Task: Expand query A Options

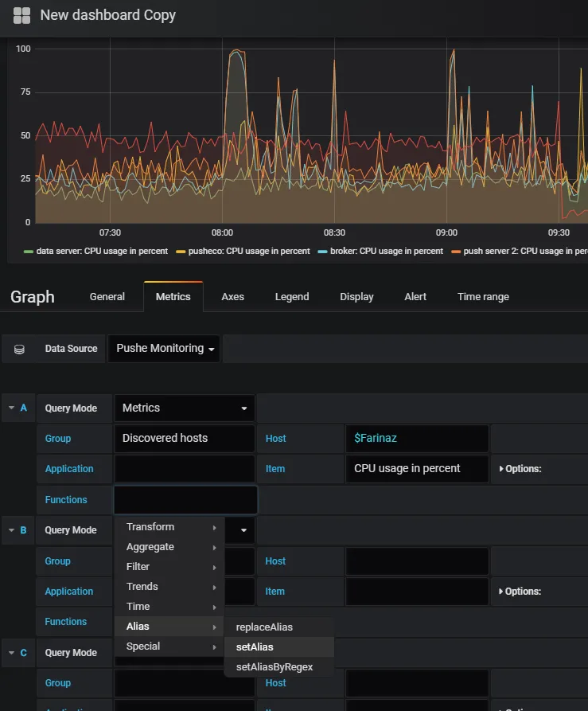Action: coord(520,469)
